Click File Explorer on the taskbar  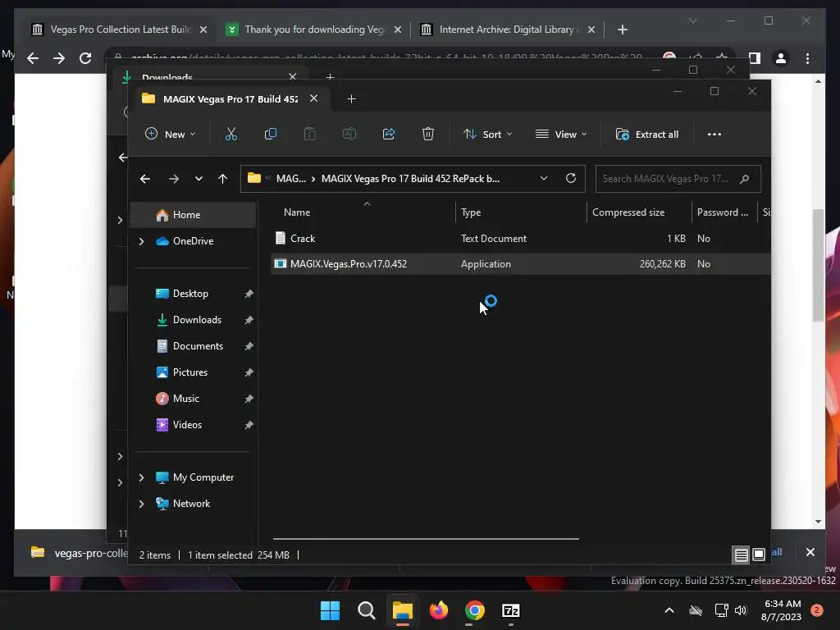point(402,610)
